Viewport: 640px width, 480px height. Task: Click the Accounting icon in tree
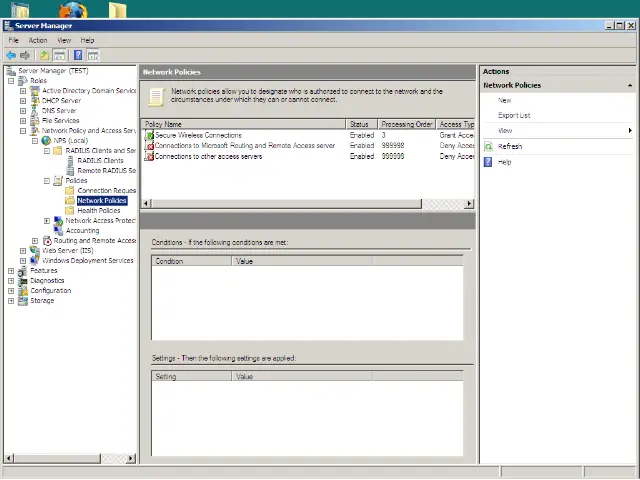click(x=58, y=231)
